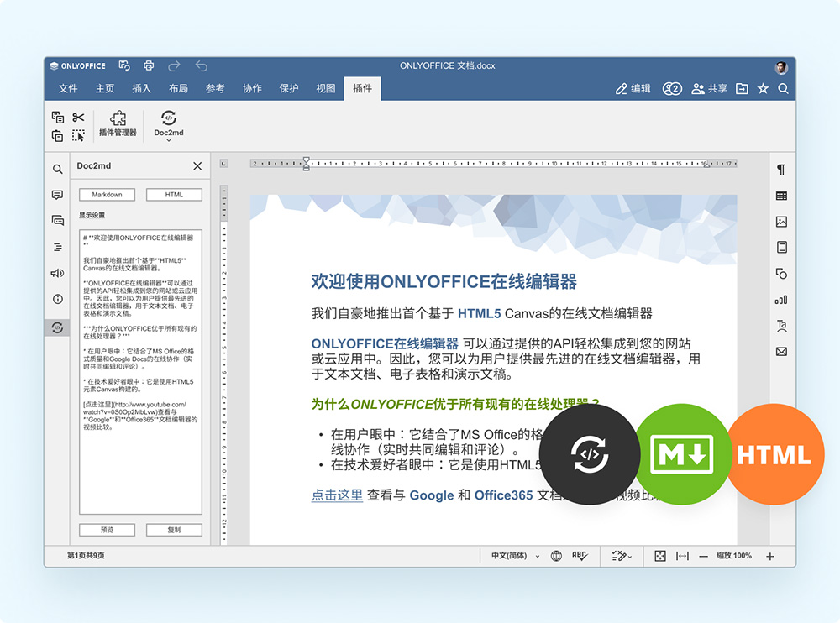840x623 pixels.
Task: Click the HTML button in panel
Action: (174, 195)
